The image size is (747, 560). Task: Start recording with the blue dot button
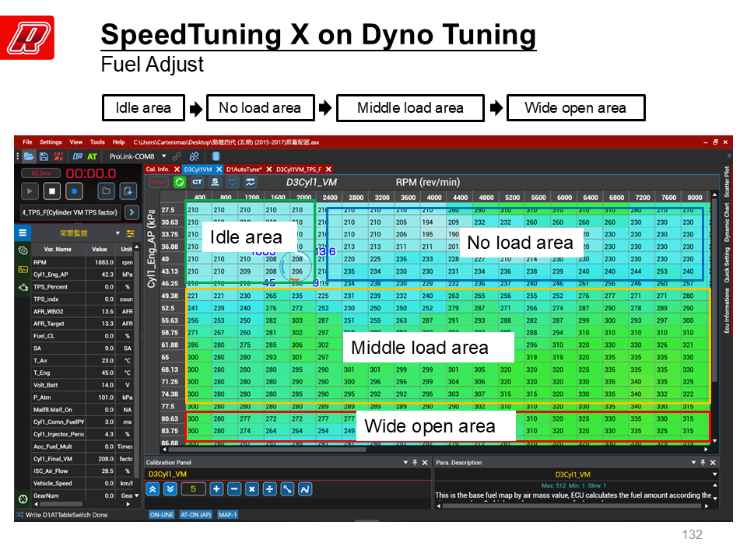(x=74, y=191)
